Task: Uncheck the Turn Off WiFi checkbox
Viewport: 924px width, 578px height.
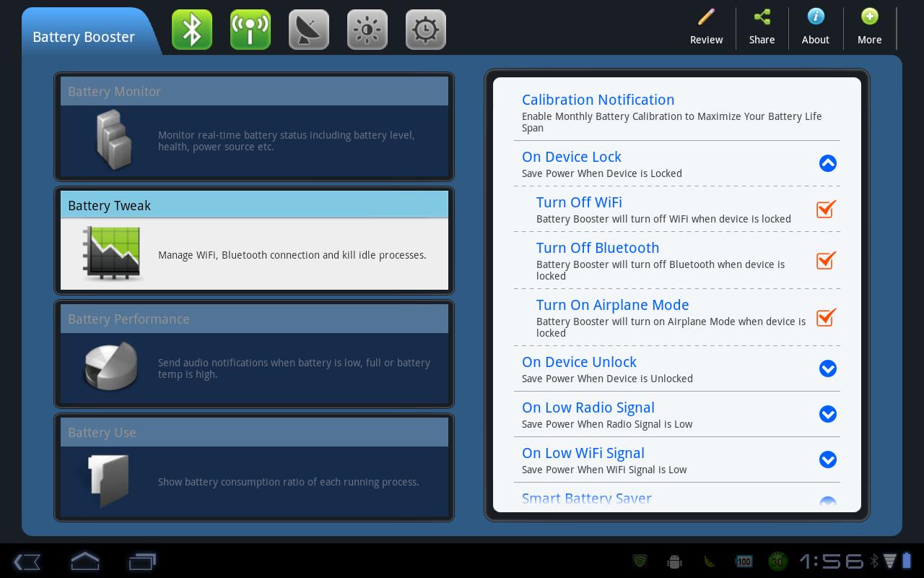Action: click(x=826, y=209)
